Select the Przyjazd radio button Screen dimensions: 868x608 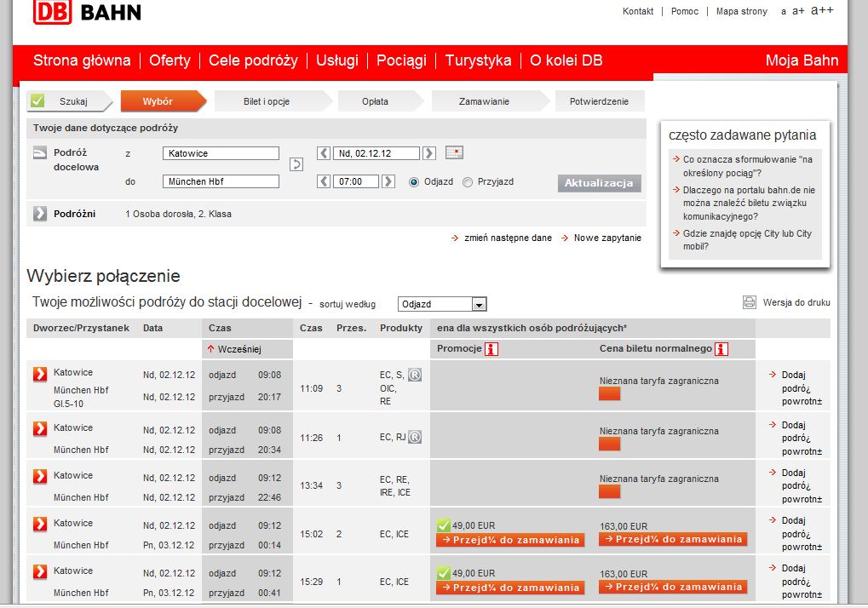(x=468, y=182)
